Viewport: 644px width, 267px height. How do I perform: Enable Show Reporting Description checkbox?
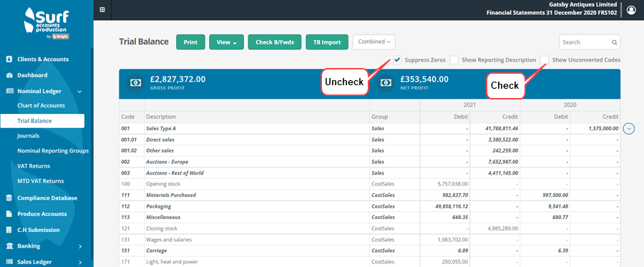click(x=454, y=60)
